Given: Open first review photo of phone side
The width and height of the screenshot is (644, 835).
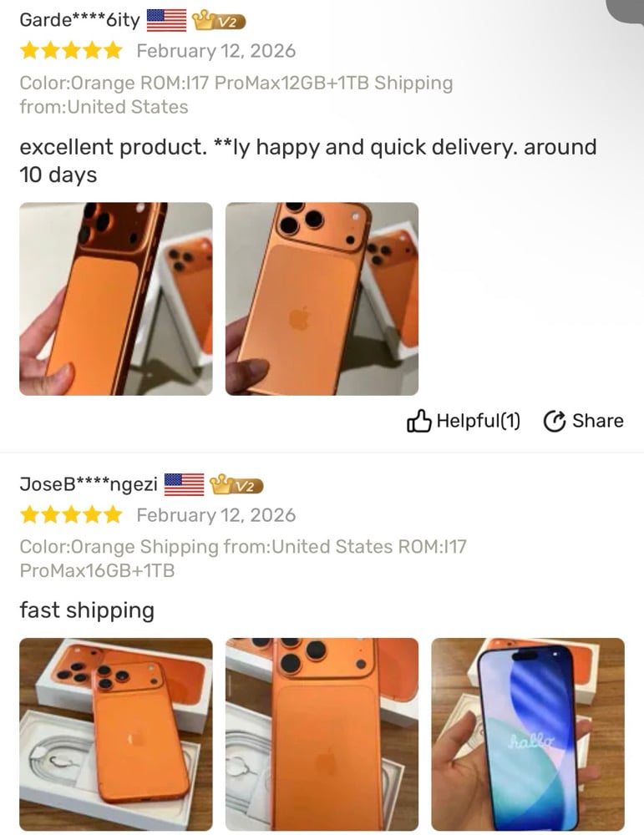Looking at the screenshot, I should point(115,299).
